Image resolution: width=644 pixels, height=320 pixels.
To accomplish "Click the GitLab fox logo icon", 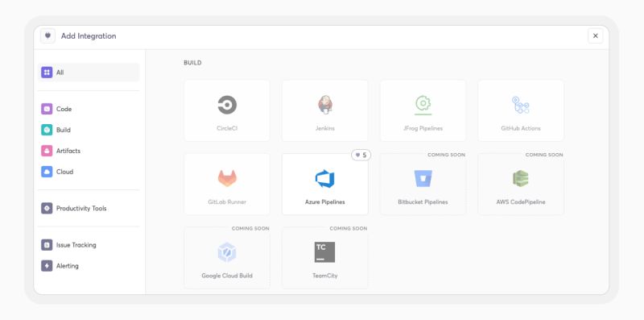I will [x=227, y=178].
